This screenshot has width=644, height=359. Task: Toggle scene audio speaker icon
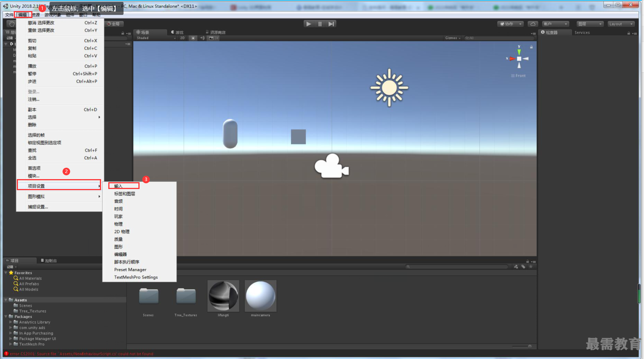202,38
